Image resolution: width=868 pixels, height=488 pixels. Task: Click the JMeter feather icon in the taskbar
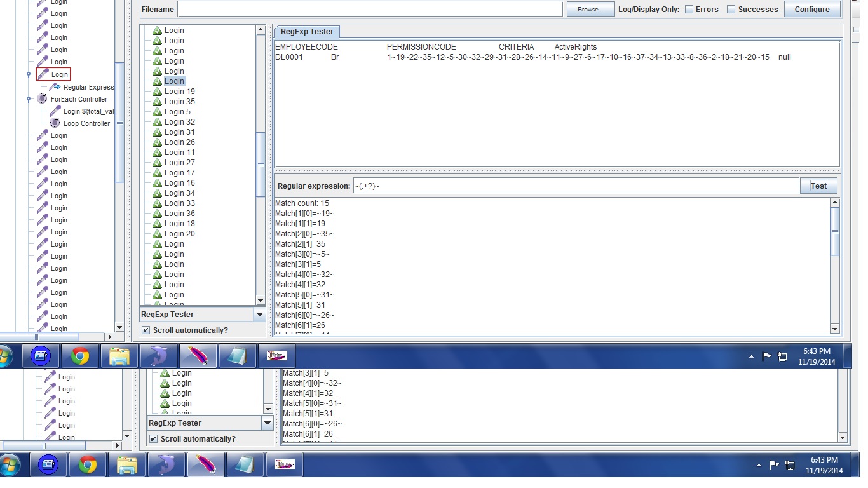198,356
